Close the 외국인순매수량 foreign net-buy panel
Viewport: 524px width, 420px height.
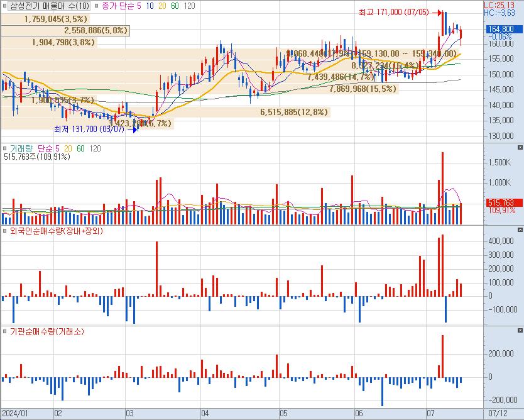tap(520, 230)
